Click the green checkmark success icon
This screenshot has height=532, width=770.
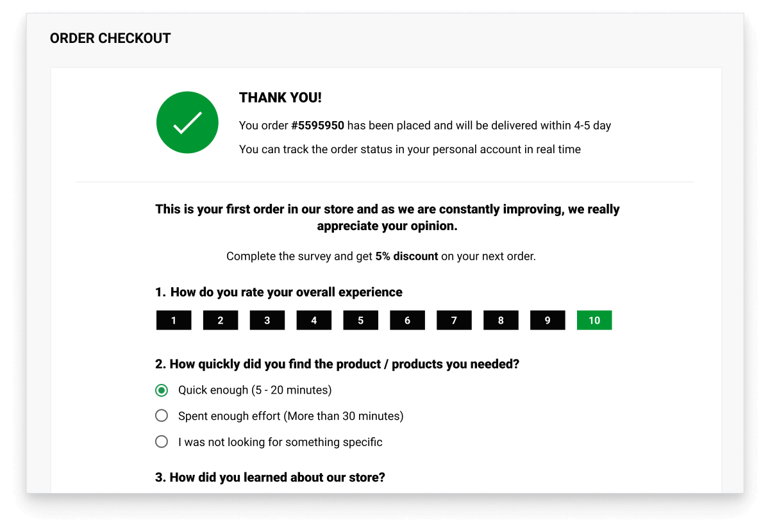tap(187, 122)
